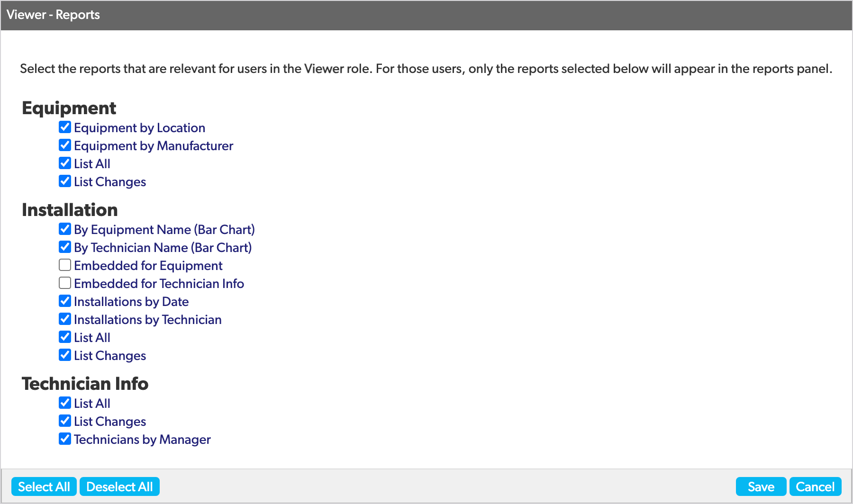Click the Installation section heading
The width and height of the screenshot is (853, 504).
click(70, 210)
